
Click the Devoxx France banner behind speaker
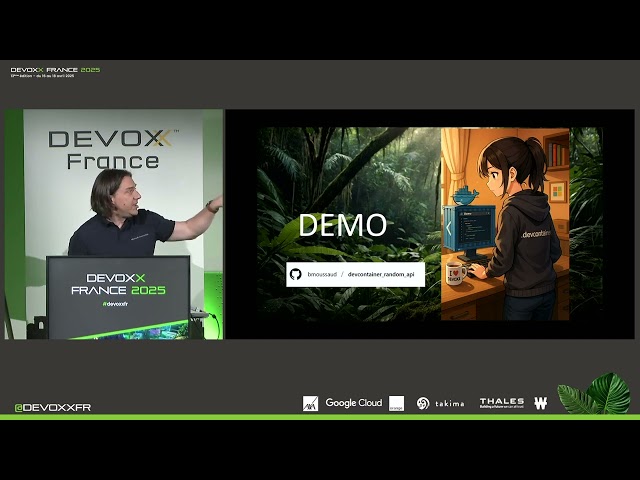[x=113, y=149]
